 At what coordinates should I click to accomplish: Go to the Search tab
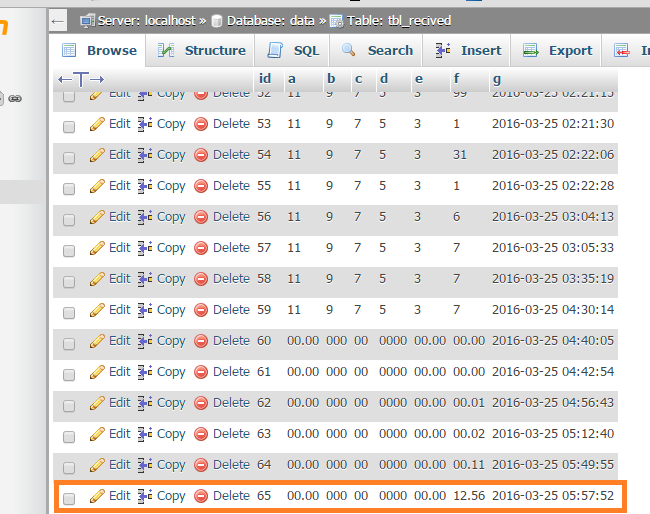[x=376, y=51]
